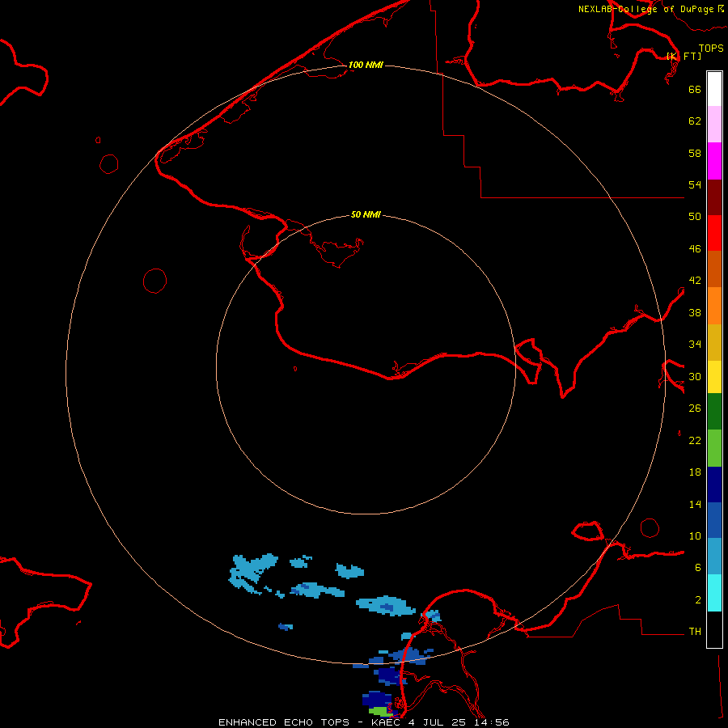Click the 14:56 timestamp in caption
The width and height of the screenshot is (728, 728).
(x=492, y=722)
